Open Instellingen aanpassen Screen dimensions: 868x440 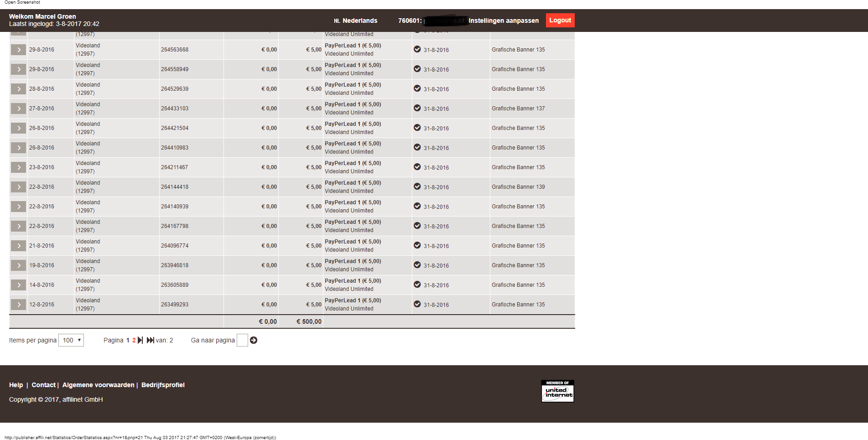pyautogui.click(x=504, y=21)
